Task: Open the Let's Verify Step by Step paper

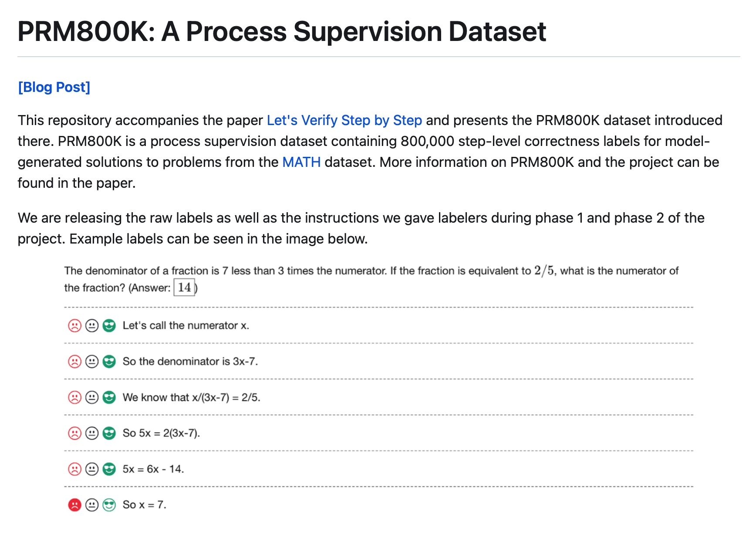Action: (x=344, y=120)
